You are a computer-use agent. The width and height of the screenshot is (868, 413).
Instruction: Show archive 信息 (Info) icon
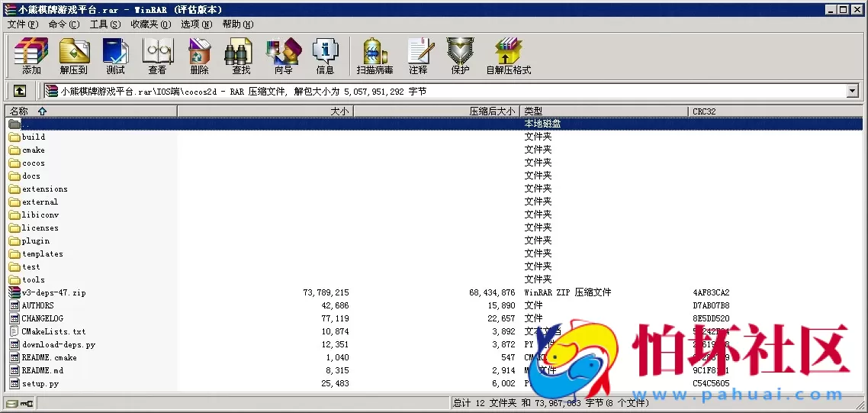[x=326, y=56]
